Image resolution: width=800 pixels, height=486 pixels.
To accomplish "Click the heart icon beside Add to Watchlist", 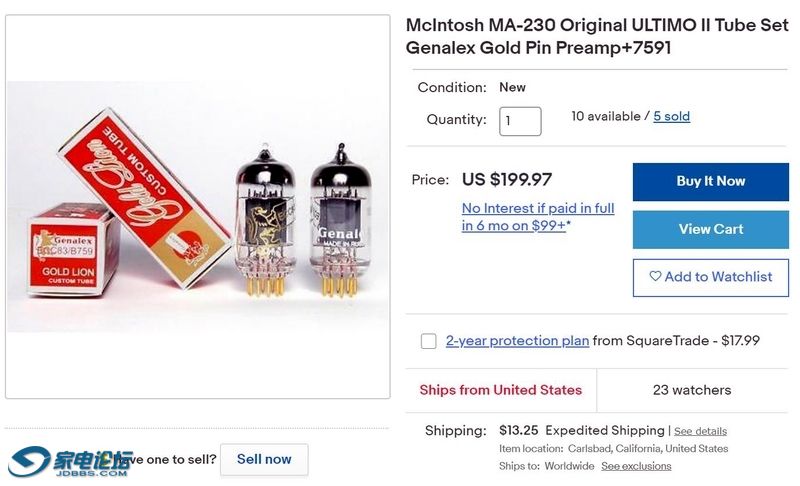I will tap(655, 277).
